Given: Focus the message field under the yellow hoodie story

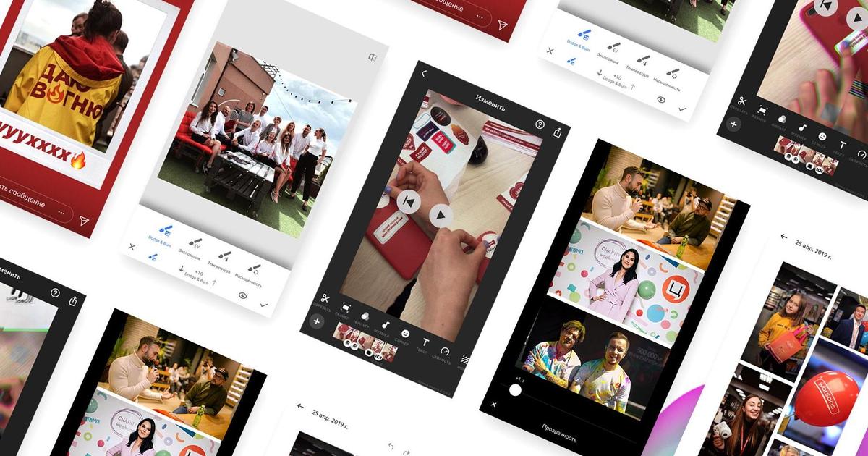Looking at the screenshot, I should point(29,200).
